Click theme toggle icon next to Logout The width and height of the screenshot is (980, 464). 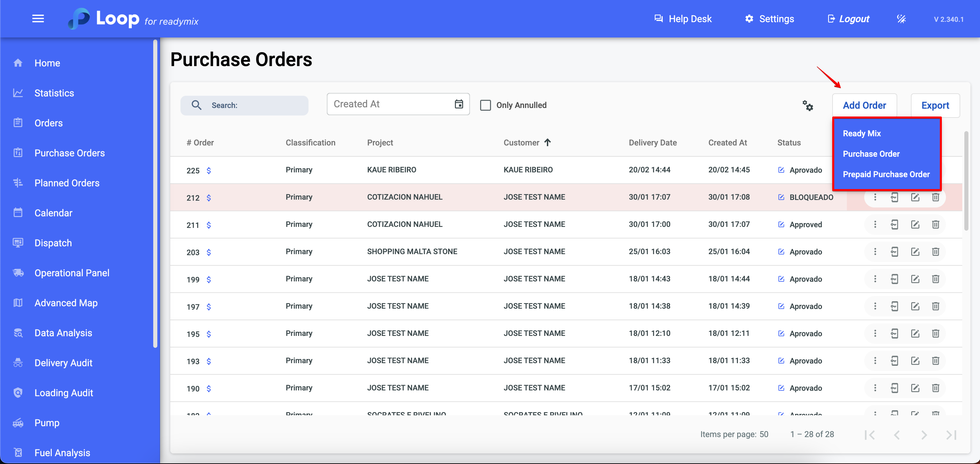[x=901, y=19]
